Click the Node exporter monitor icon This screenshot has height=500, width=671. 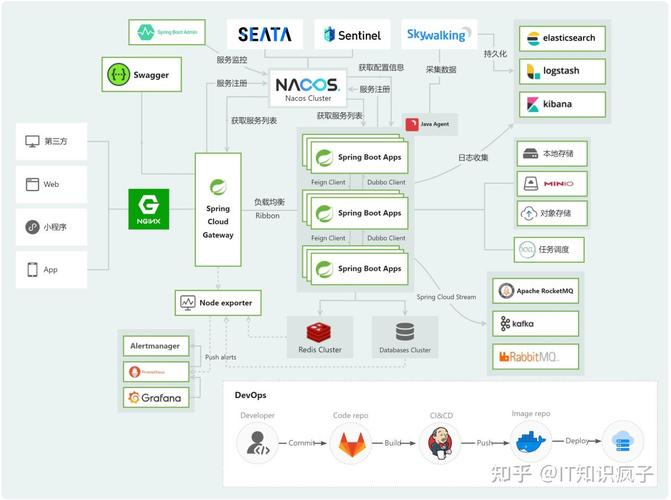pyautogui.click(x=187, y=303)
